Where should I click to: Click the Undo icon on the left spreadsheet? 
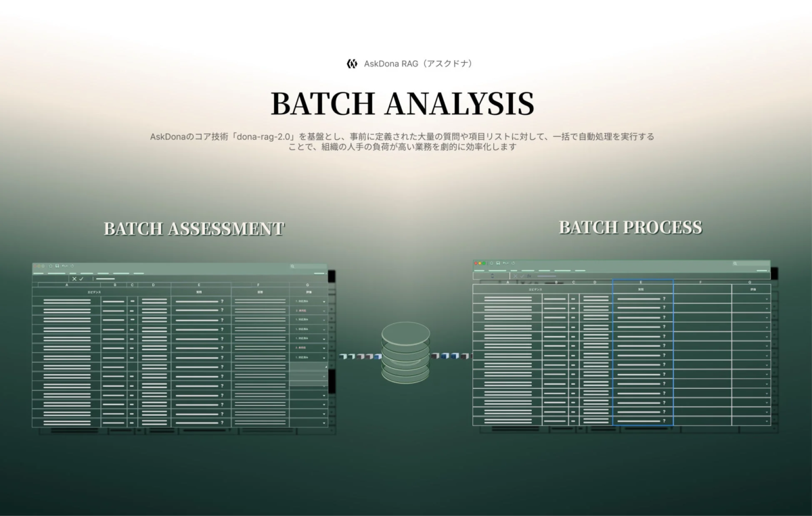pos(65,264)
